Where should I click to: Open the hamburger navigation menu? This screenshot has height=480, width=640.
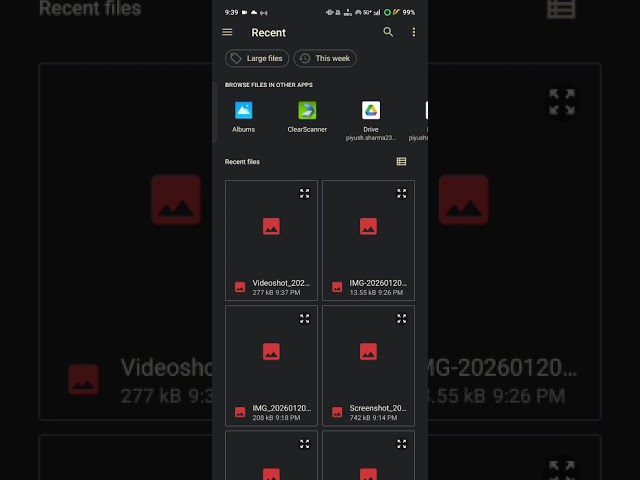click(x=227, y=32)
